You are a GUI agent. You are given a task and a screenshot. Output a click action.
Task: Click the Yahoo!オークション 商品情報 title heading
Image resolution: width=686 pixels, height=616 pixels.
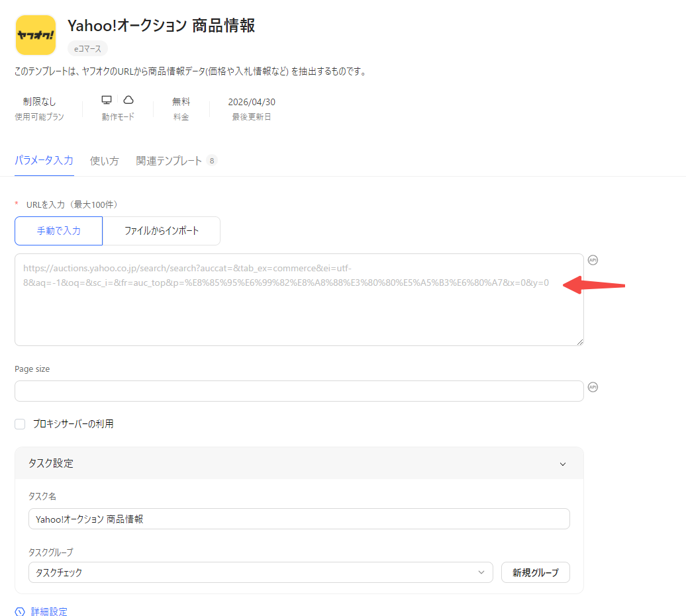pyautogui.click(x=162, y=26)
